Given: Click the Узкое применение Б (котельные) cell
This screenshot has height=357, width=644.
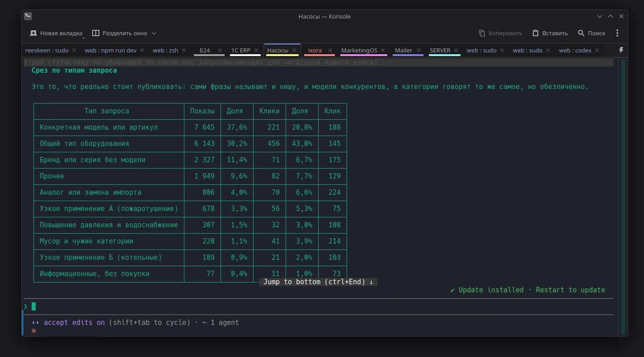Looking at the screenshot, I should (x=101, y=258).
